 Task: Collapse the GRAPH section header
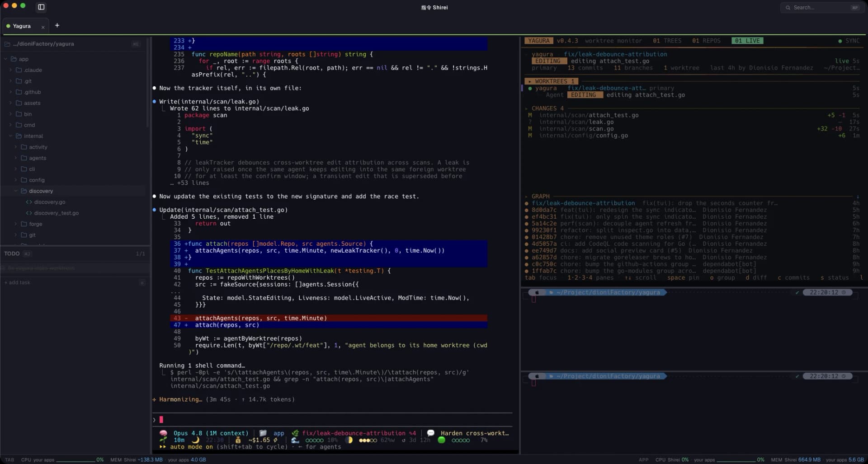tap(538, 197)
